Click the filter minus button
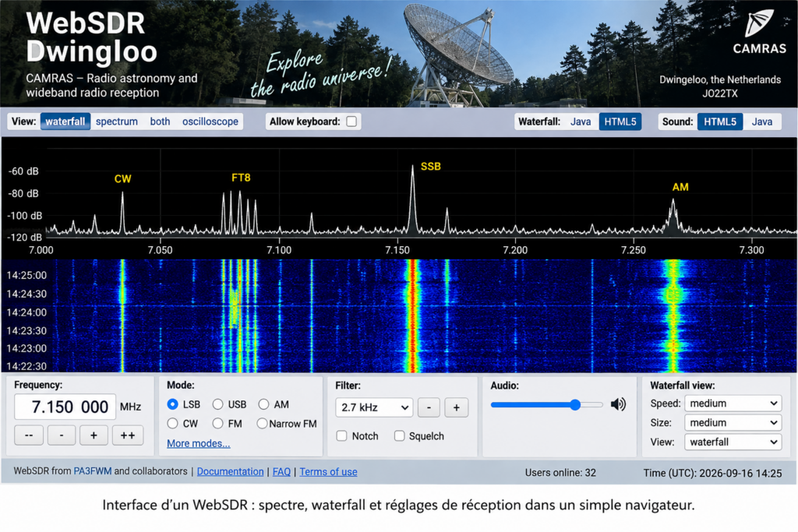The height and width of the screenshot is (532, 798). 429,407
